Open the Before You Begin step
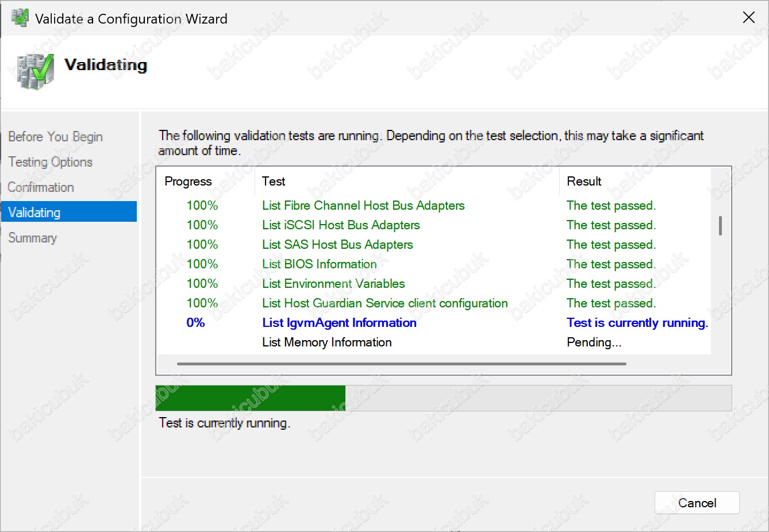This screenshot has height=532, width=769. (x=55, y=137)
